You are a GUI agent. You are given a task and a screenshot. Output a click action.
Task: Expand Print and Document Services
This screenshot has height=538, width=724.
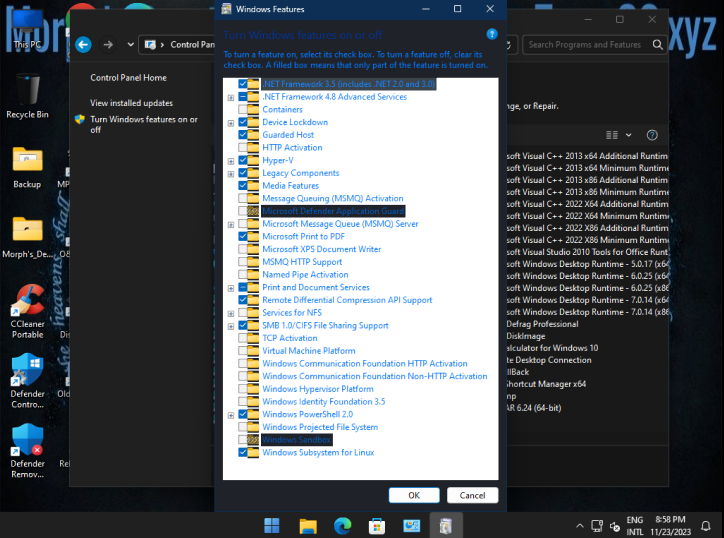pos(231,288)
